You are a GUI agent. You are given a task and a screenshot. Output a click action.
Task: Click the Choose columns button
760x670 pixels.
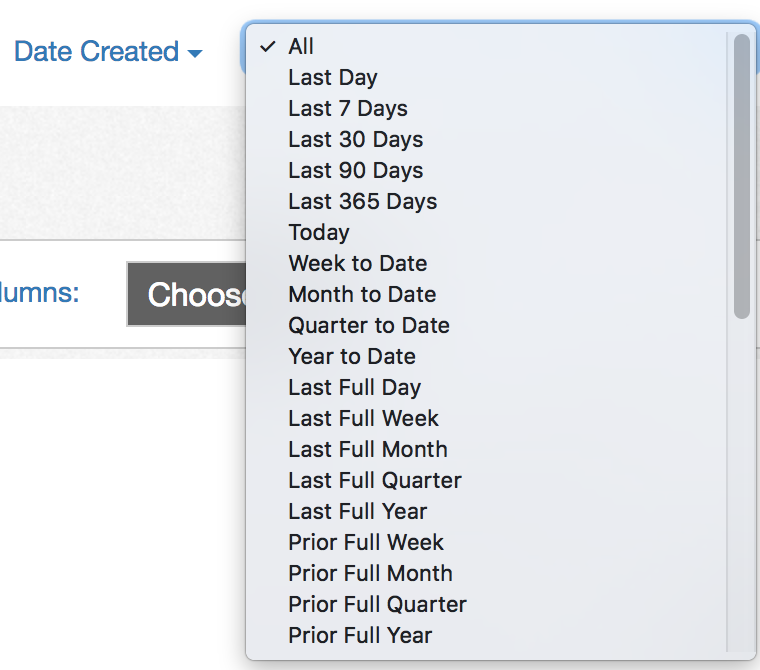click(187, 294)
